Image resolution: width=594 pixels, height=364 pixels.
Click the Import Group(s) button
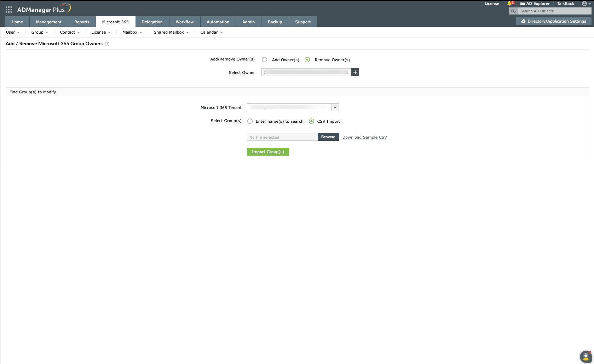point(268,152)
